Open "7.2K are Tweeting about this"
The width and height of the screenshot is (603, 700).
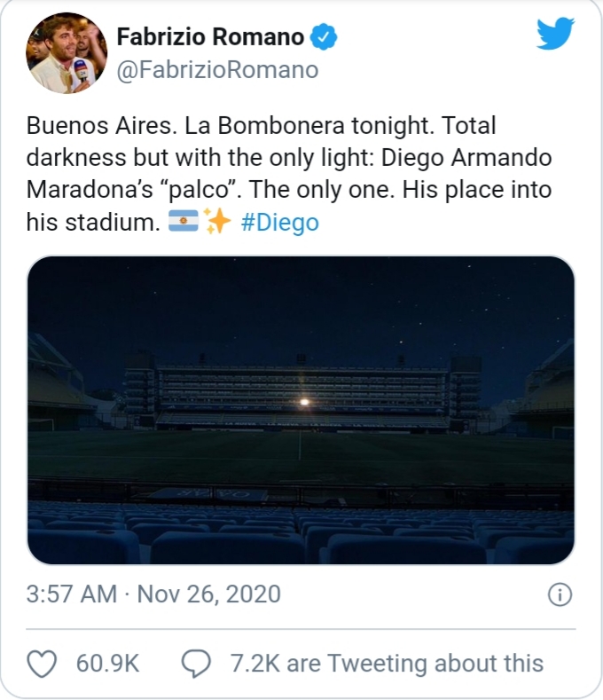pos(386,662)
